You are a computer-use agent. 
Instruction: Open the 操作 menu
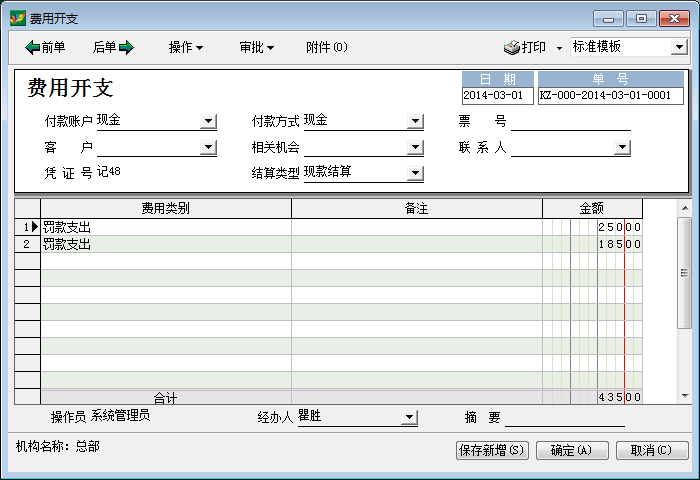(185, 47)
